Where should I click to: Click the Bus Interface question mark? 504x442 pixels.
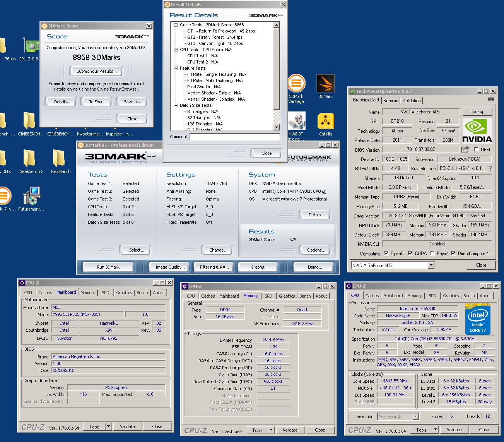point(490,168)
